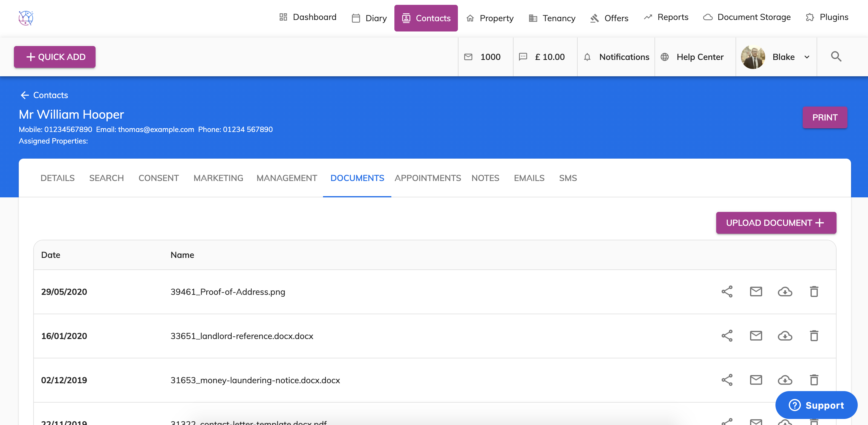Click the app logo icon
Viewport: 868px width, 425px height.
click(x=26, y=18)
